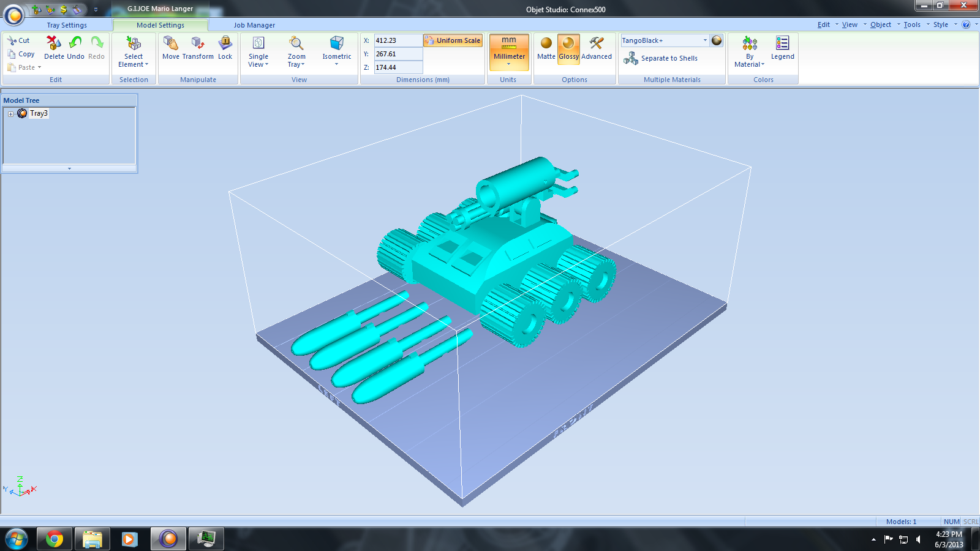Open the Style menu
Viewport: 980px width, 551px height.
coord(941,24)
